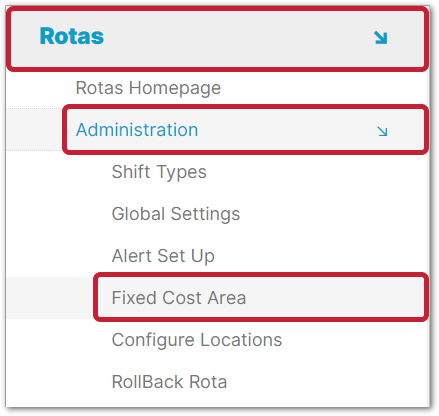Viewport: 439px width, 416px height.
Task: Go to Alert Set Up
Action: 163,256
